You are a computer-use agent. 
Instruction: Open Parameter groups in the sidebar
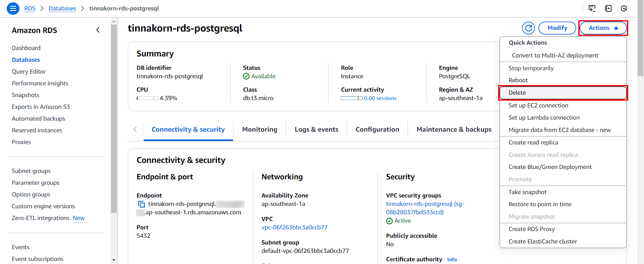pos(35,183)
